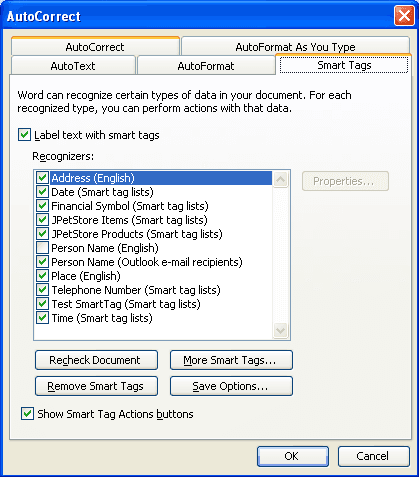The width and height of the screenshot is (419, 477).
Task: Uncheck Show Smart Tag Actions buttons
Action: pos(27,414)
